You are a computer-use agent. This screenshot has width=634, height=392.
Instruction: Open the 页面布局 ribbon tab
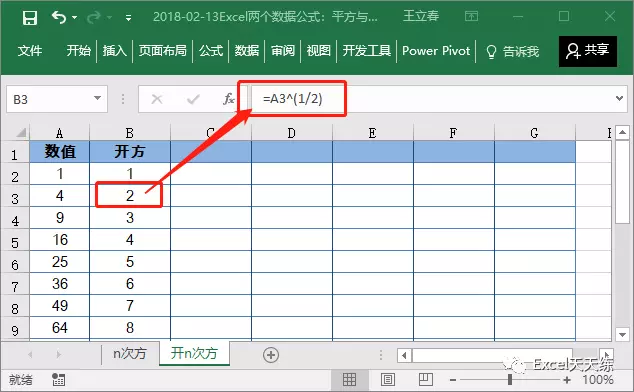tap(163, 51)
